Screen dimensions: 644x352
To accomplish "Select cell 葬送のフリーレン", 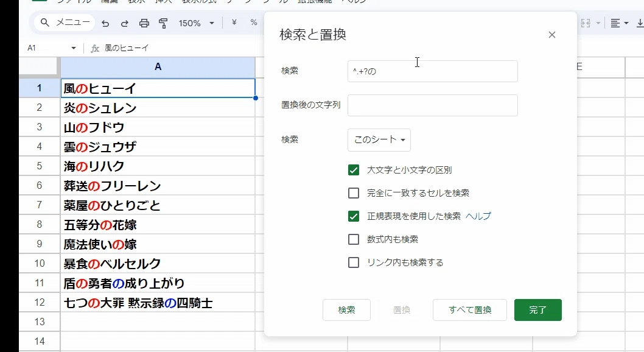I will tap(158, 186).
